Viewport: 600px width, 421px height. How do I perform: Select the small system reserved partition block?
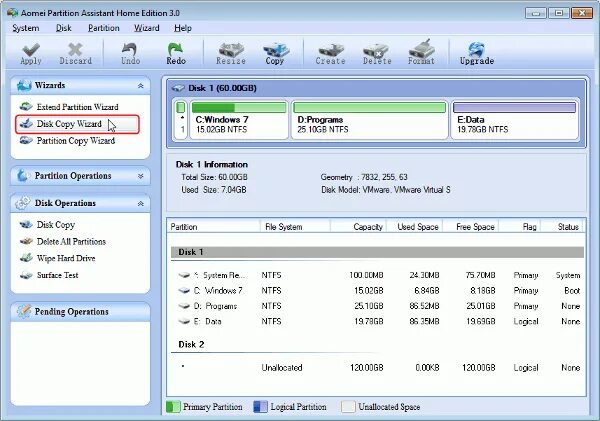coord(181,119)
